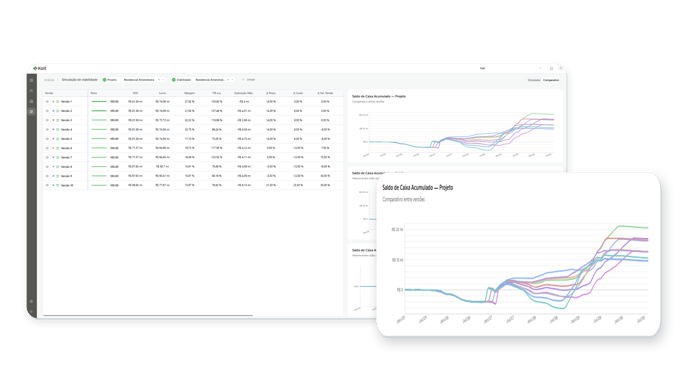680x382 pixels.
Task: Switch to the Comparativo tab
Action: click(551, 80)
